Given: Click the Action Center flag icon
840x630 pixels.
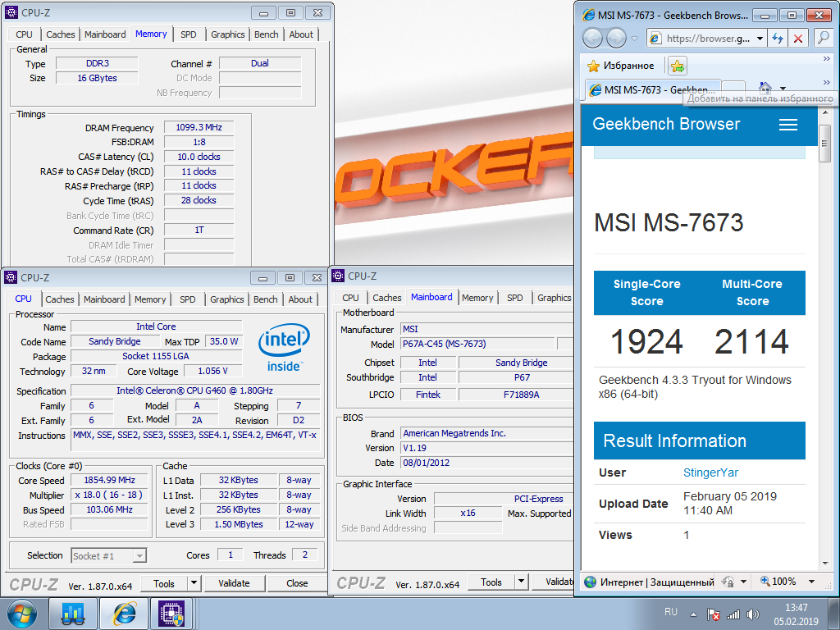Looking at the screenshot, I should (x=713, y=614).
